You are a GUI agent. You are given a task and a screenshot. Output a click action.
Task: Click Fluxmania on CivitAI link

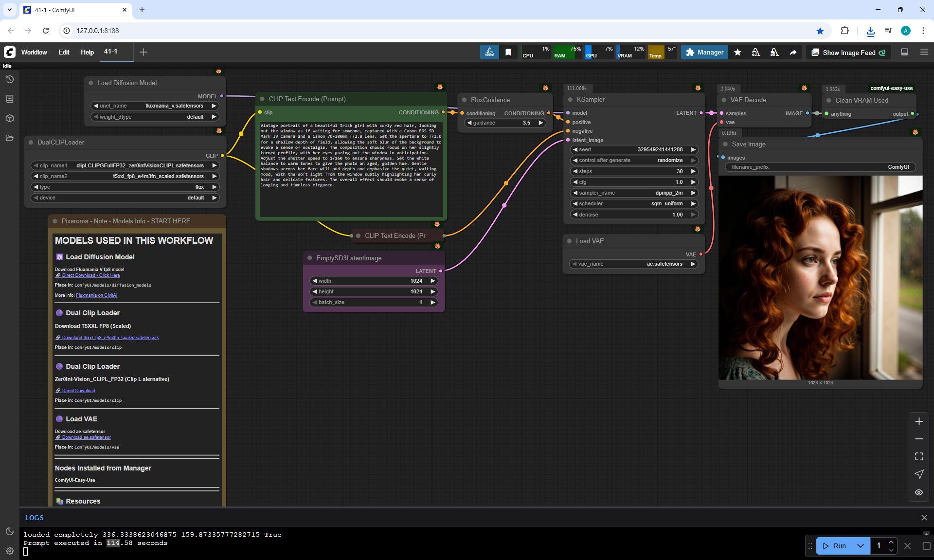(x=96, y=295)
